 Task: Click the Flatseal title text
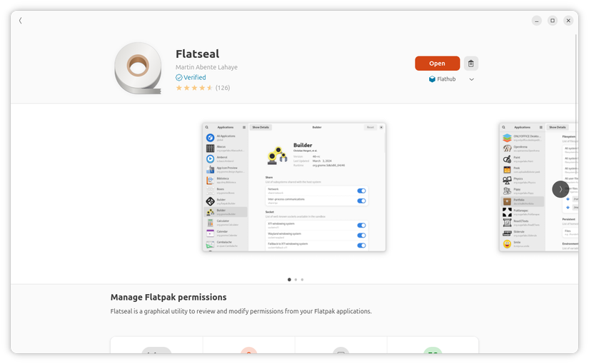[x=198, y=54]
